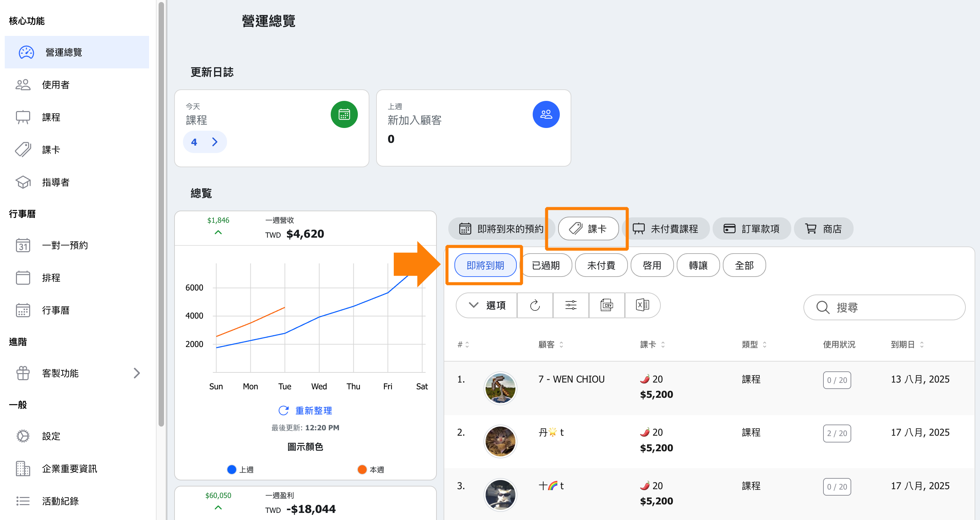Select the 全部 filter pill
The height and width of the screenshot is (520, 980).
tap(744, 265)
